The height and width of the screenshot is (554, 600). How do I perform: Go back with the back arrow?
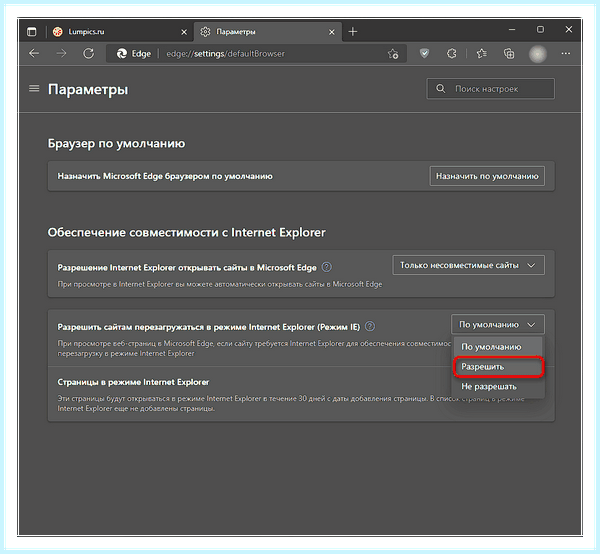34,54
